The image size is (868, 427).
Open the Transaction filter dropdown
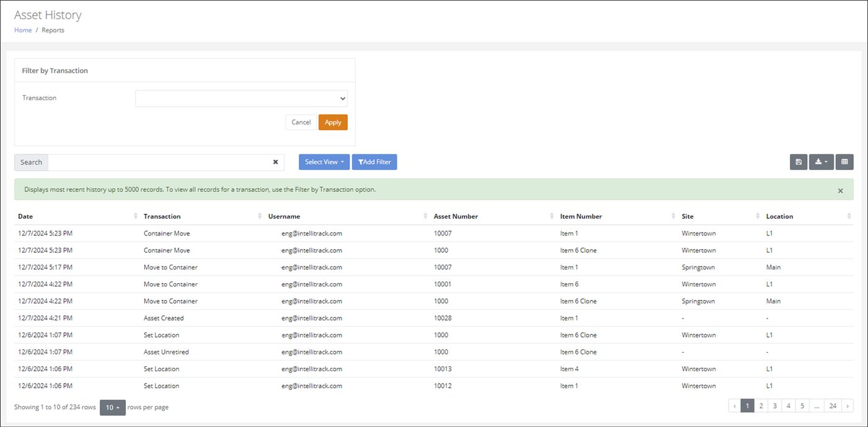coord(241,98)
